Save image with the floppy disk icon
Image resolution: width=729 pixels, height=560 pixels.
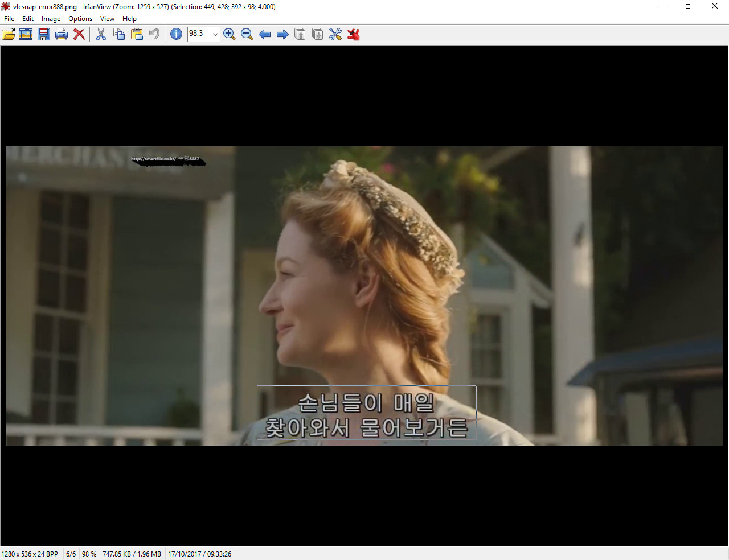[x=44, y=34]
